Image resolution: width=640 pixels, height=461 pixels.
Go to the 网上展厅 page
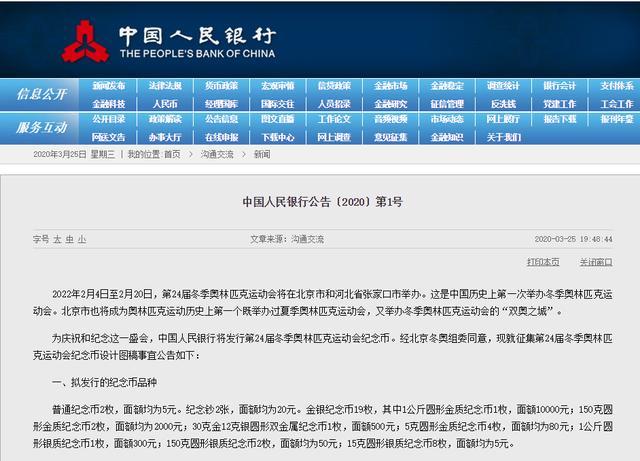pos(503,119)
